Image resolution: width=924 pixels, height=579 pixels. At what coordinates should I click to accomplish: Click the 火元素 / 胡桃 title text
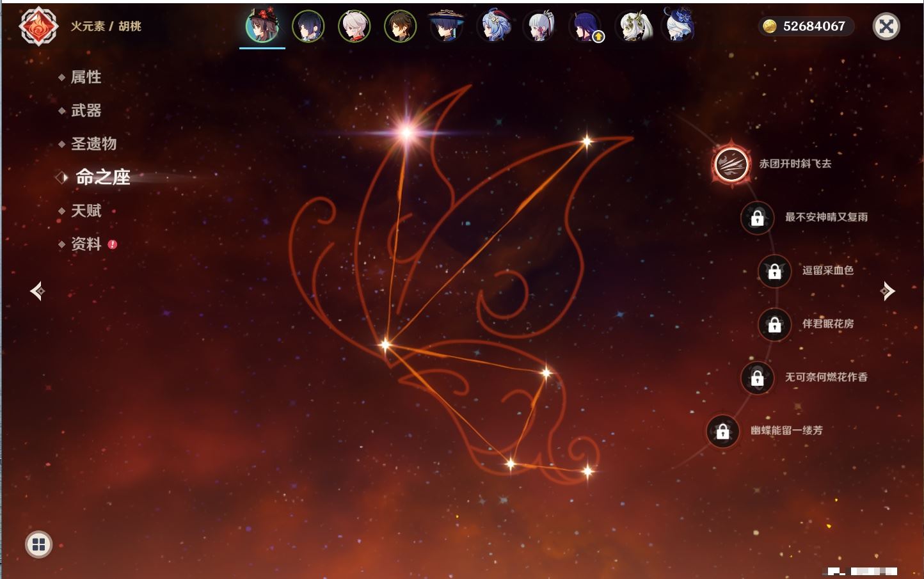(x=106, y=26)
